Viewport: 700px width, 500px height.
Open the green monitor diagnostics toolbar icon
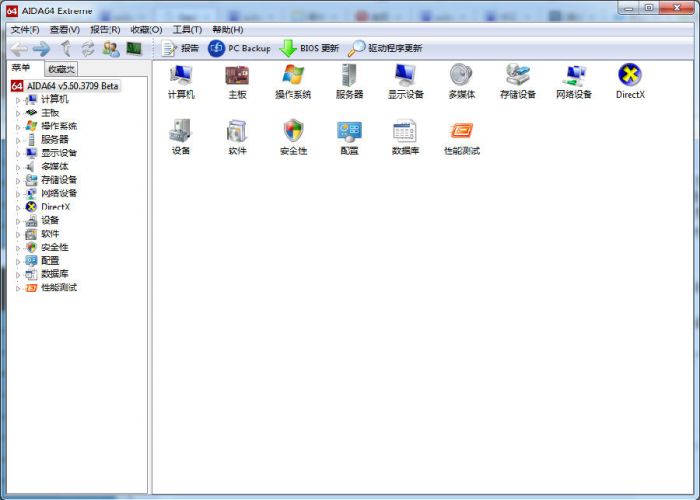[x=134, y=48]
